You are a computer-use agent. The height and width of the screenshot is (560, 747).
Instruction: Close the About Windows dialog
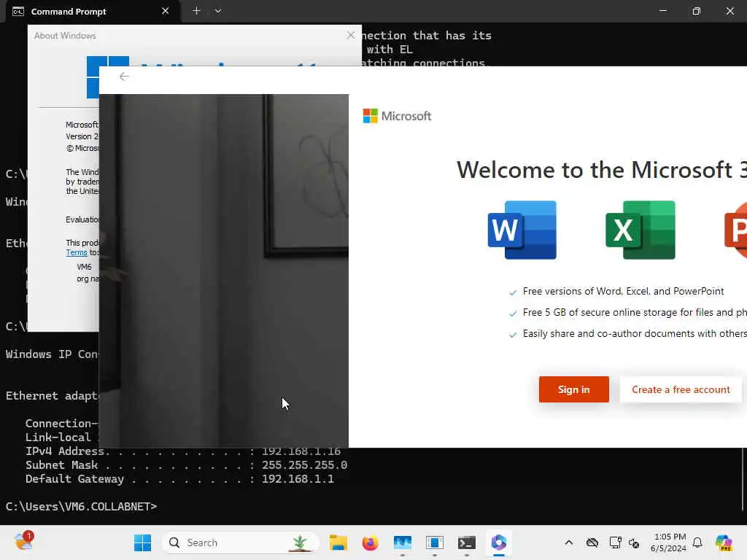point(351,35)
